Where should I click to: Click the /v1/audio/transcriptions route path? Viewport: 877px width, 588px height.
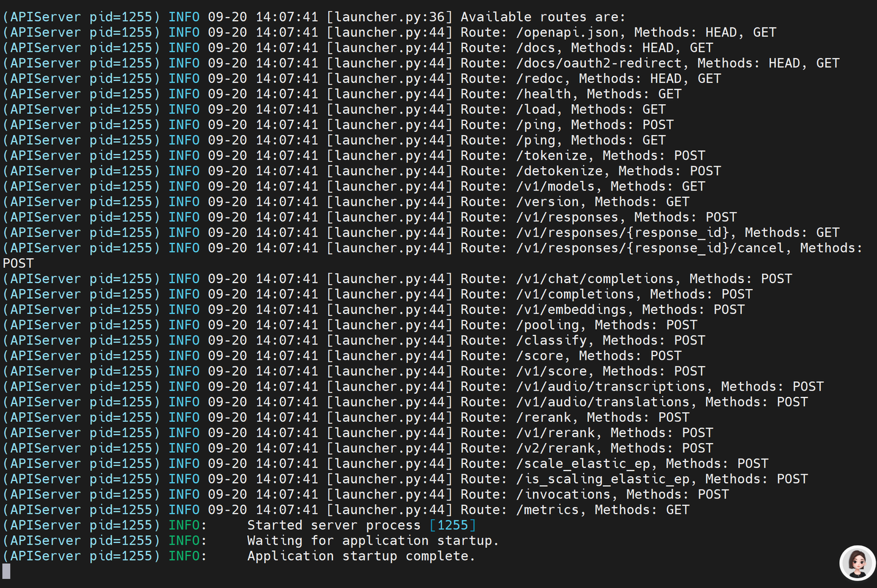click(x=610, y=387)
